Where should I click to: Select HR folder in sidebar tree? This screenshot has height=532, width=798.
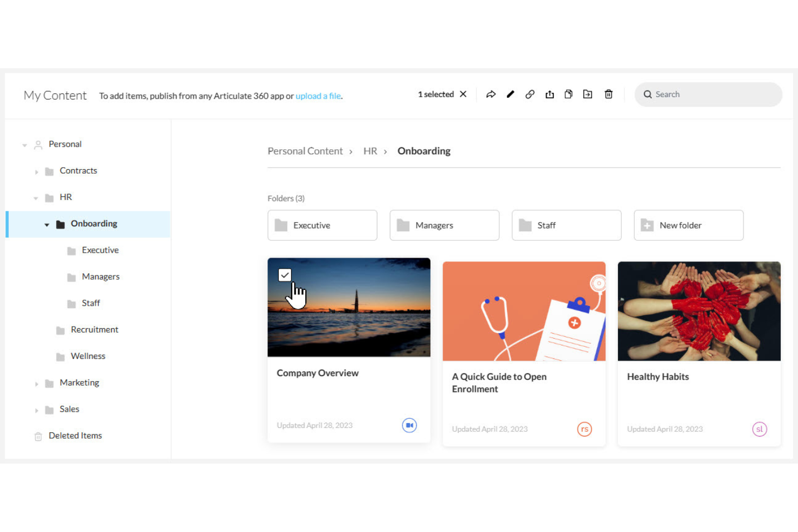coord(66,197)
